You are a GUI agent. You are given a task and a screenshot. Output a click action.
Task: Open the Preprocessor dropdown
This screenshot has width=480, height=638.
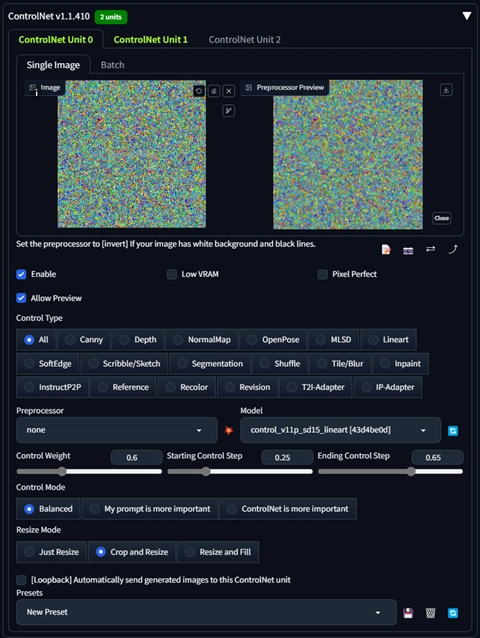[x=117, y=430]
